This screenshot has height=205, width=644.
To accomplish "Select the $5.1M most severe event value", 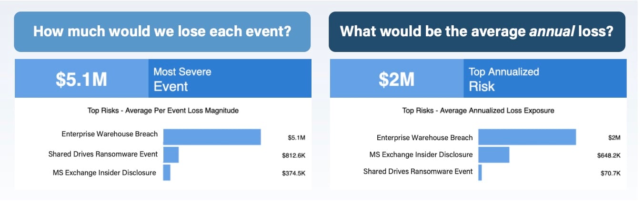I will pyautogui.click(x=81, y=79).
